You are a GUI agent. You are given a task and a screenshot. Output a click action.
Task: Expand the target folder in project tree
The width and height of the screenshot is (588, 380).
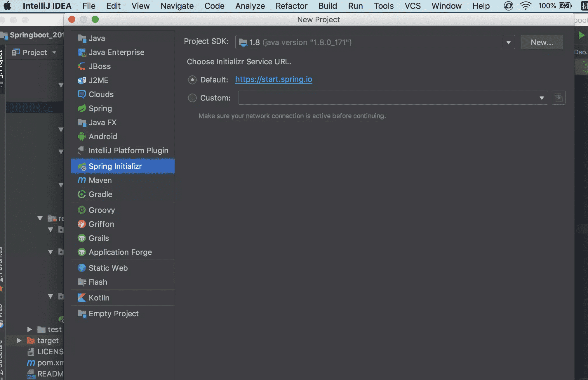19,341
